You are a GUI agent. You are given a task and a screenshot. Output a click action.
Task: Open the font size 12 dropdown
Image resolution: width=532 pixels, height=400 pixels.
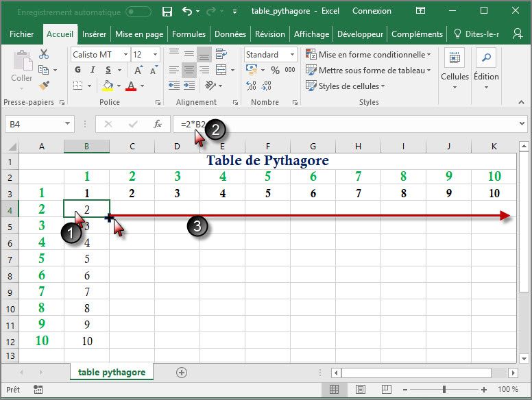point(155,55)
